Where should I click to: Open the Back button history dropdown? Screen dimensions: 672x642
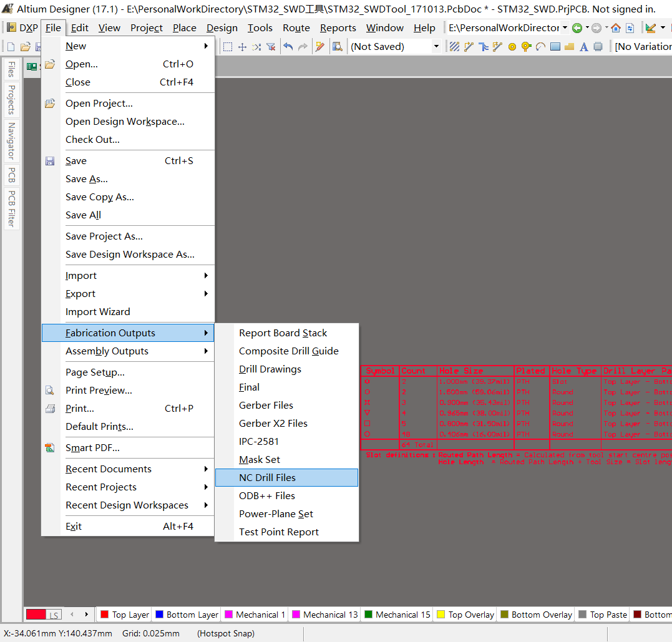tap(587, 28)
